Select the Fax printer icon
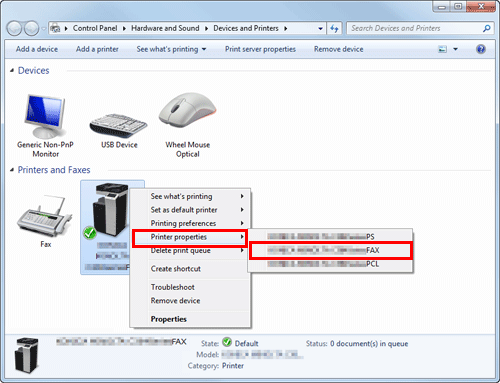 click(x=45, y=217)
